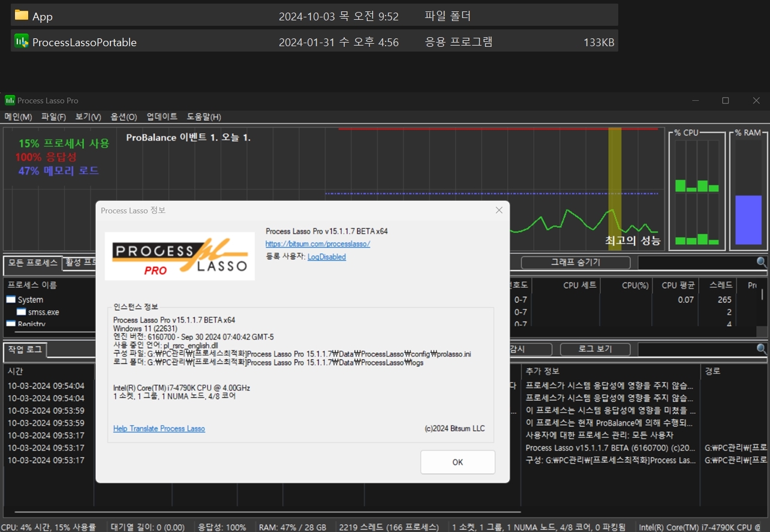This screenshot has width=770, height=532.
Task: Select the smss.exe process row
Action: click(43, 312)
